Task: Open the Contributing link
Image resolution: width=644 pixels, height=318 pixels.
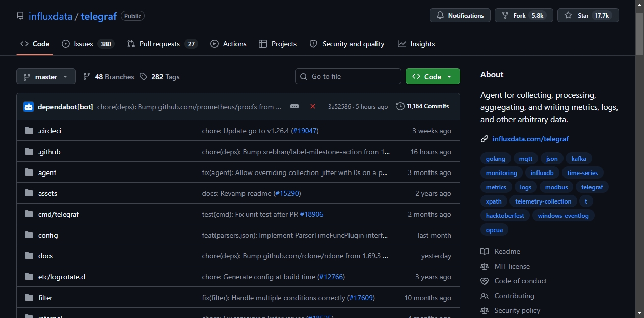Action: tap(507, 296)
